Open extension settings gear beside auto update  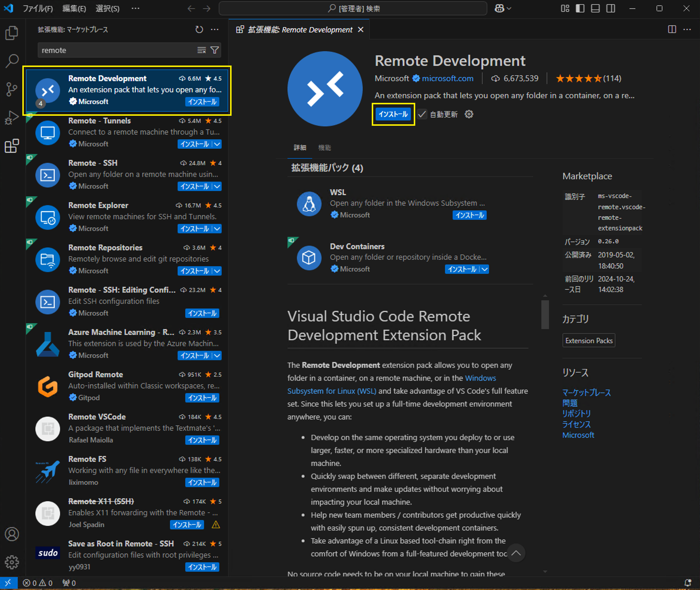[469, 114]
